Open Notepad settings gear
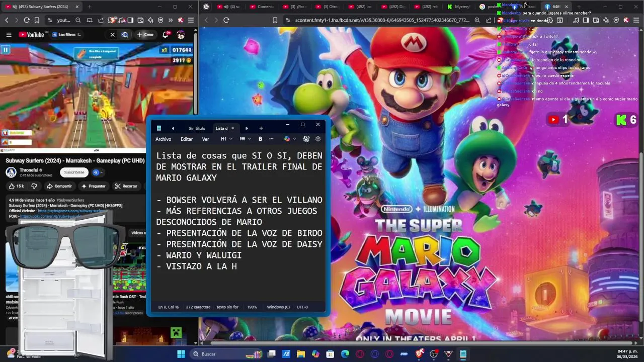 coord(317,139)
